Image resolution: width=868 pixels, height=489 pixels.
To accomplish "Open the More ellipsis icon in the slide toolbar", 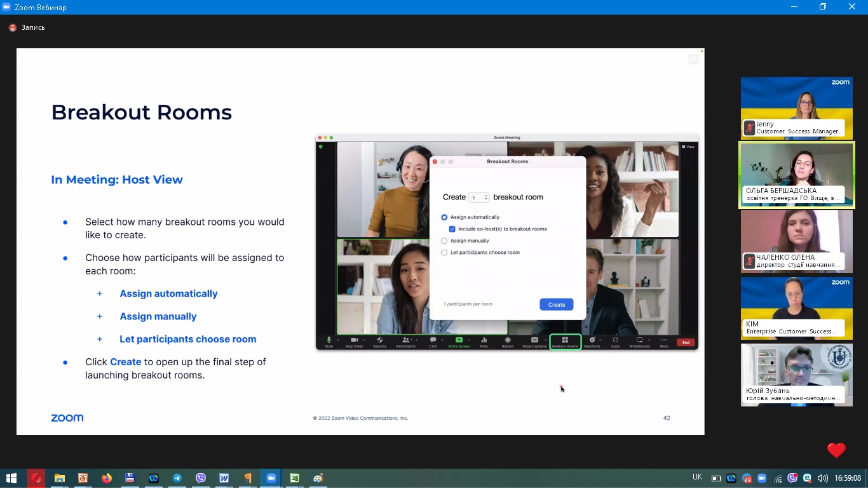I will coord(664,340).
